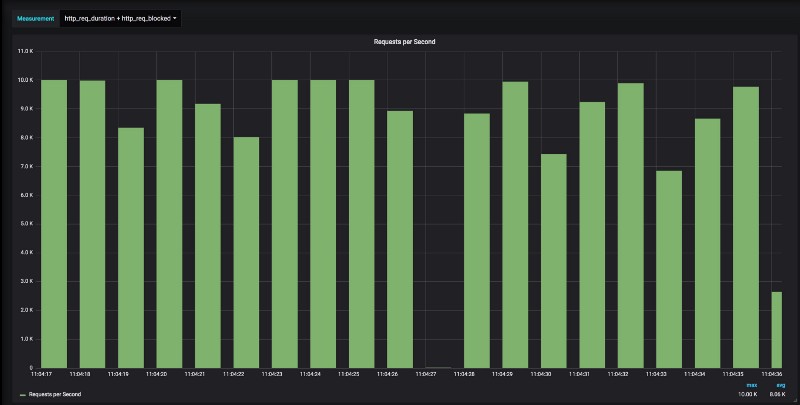Click the 11:04:20 time axis label

[157, 374]
